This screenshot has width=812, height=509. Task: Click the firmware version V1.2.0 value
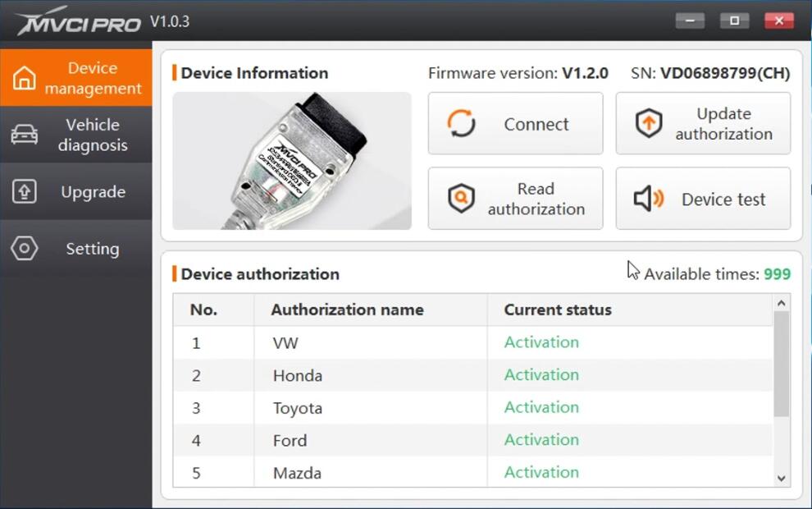point(585,73)
